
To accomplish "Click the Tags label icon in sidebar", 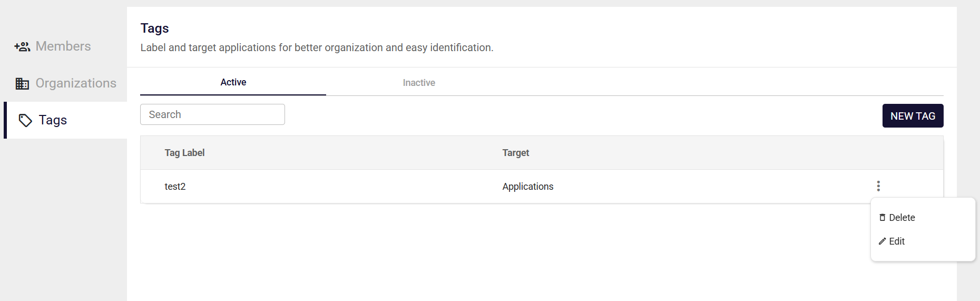I will [25, 121].
